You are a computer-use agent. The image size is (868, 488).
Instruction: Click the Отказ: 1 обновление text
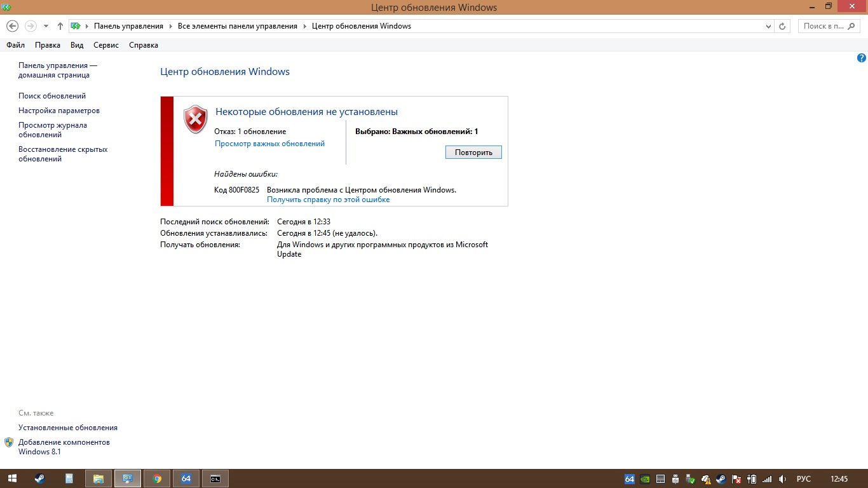point(250,132)
